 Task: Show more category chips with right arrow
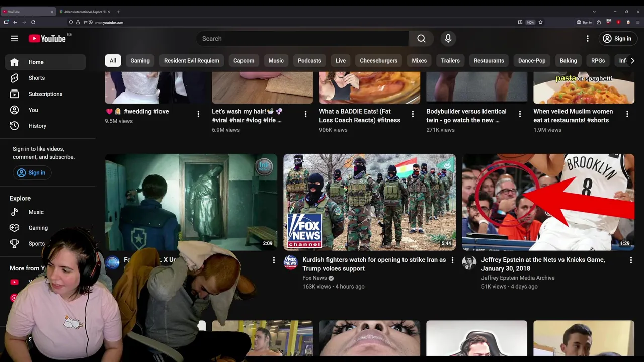pyautogui.click(x=632, y=61)
